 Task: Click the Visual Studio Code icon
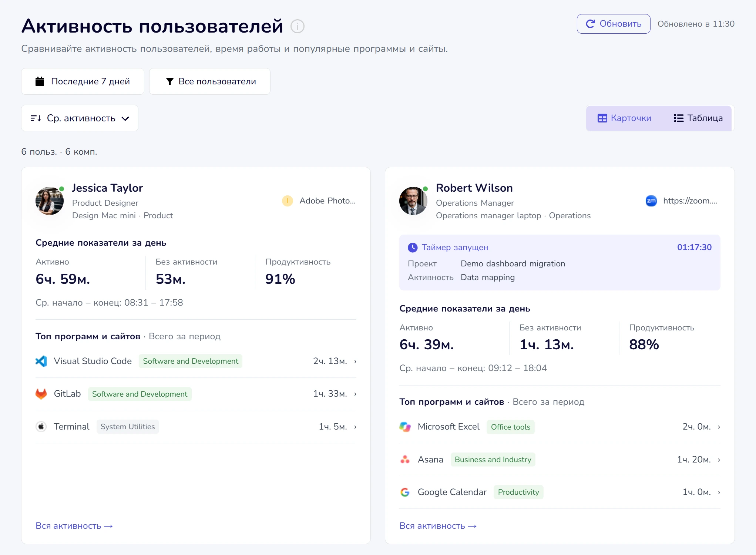point(41,361)
